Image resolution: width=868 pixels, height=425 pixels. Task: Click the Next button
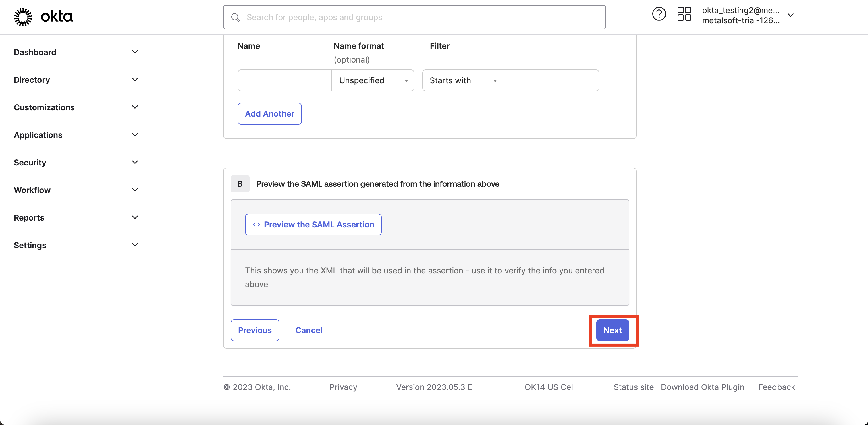pyautogui.click(x=612, y=330)
